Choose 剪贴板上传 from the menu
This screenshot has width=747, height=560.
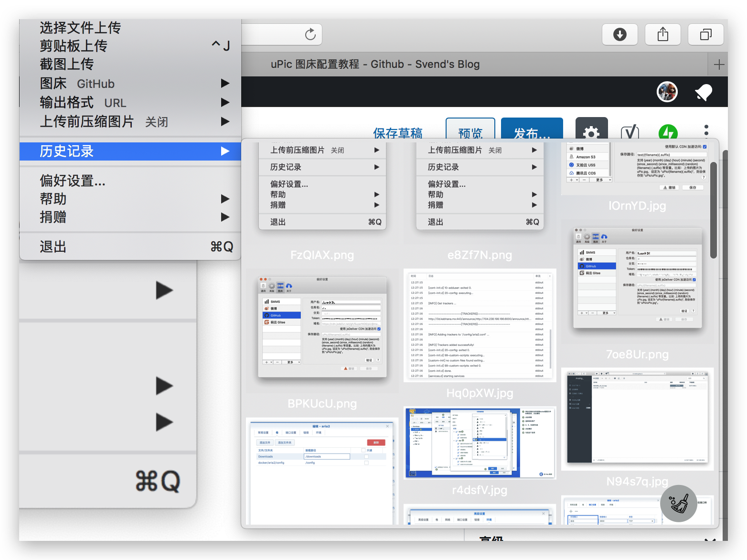pos(130,46)
